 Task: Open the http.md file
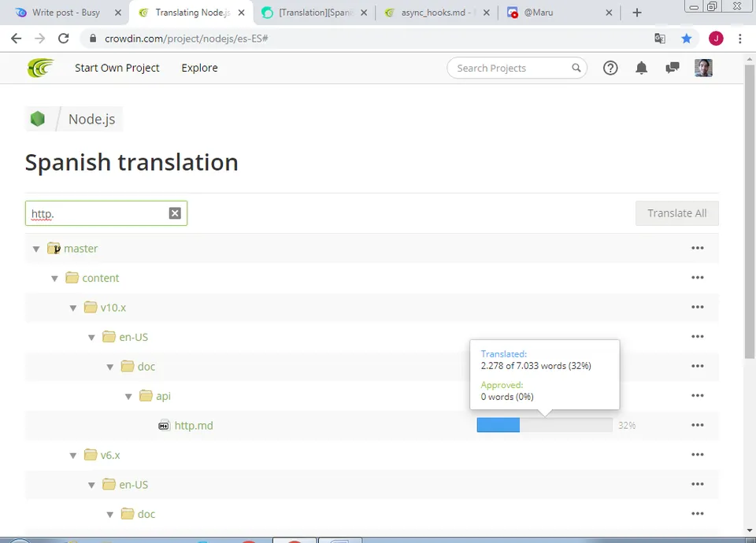coord(194,426)
